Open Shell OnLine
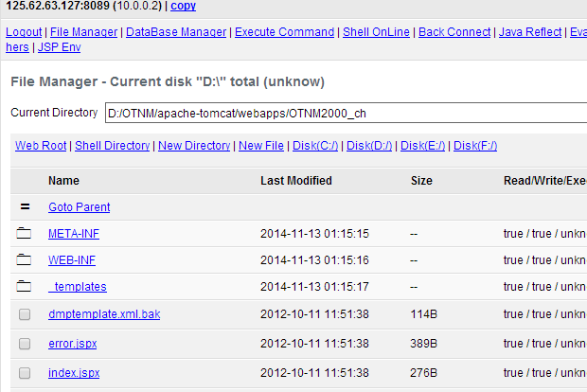The width and height of the screenshot is (587, 392). coord(376,32)
